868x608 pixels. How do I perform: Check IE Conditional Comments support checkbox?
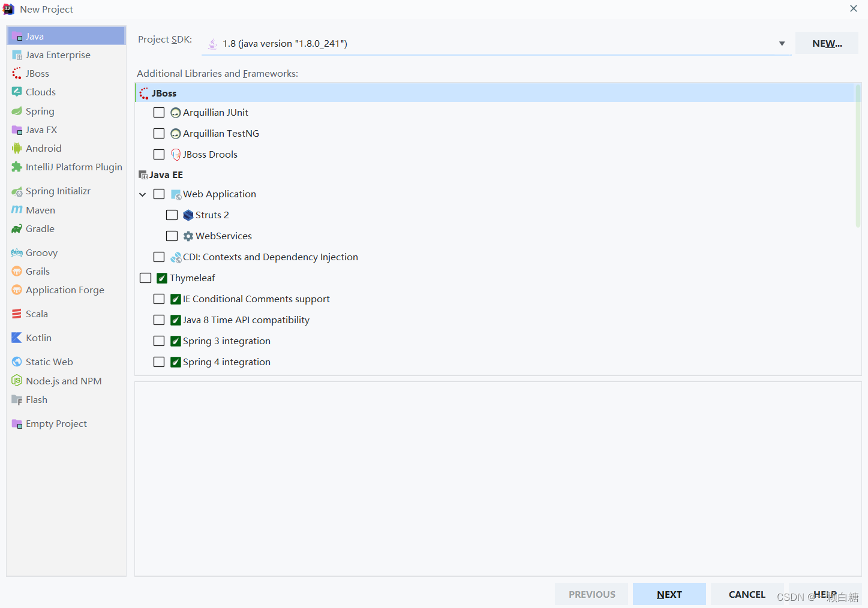[x=159, y=299]
